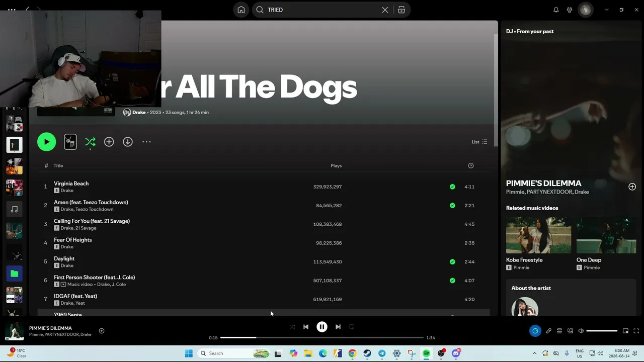The image size is (644, 362).
Task: Toggle repeat in the player bar
Action: click(x=352, y=327)
